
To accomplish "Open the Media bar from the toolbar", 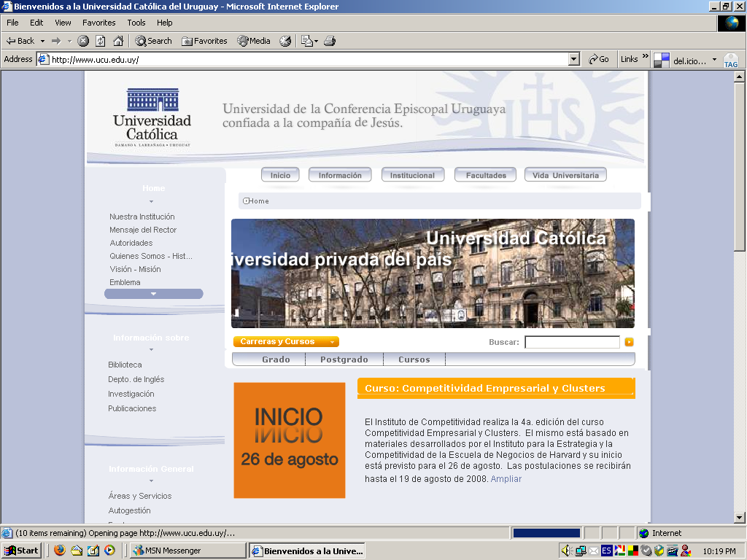I will pyautogui.click(x=254, y=41).
